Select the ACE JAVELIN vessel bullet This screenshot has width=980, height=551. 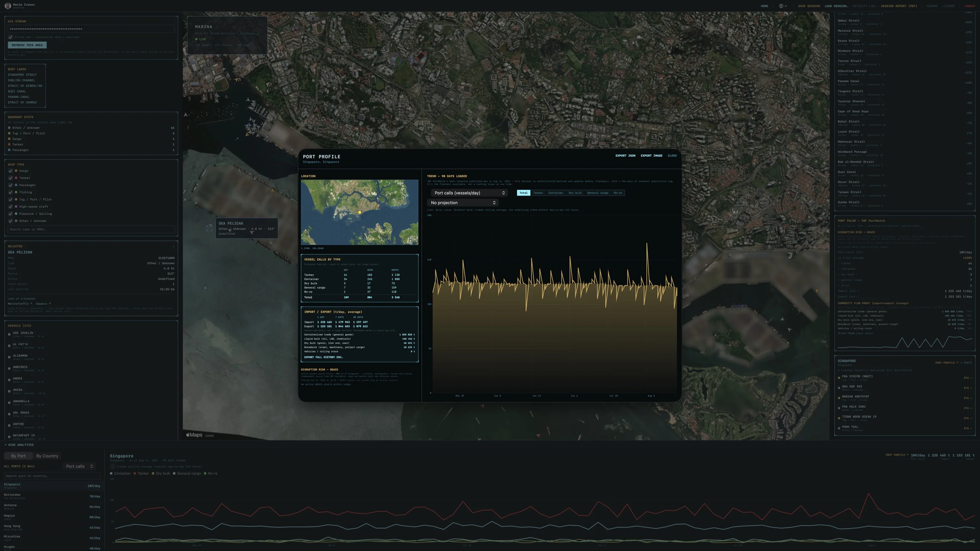tap(9, 334)
